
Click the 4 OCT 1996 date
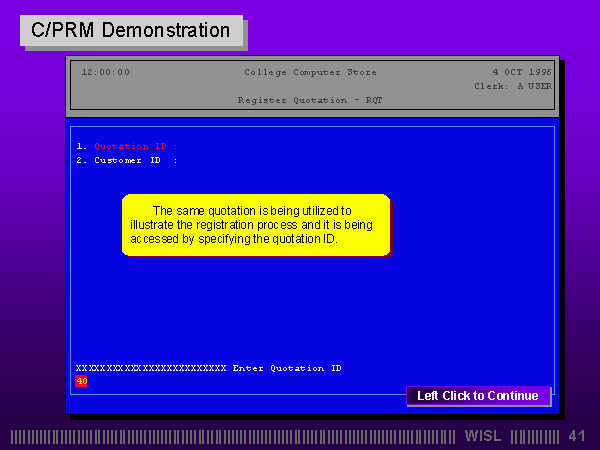[x=521, y=72]
